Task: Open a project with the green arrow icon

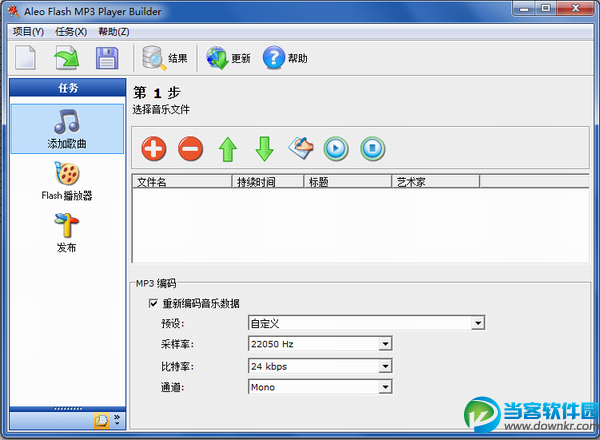Action: [67, 58]
